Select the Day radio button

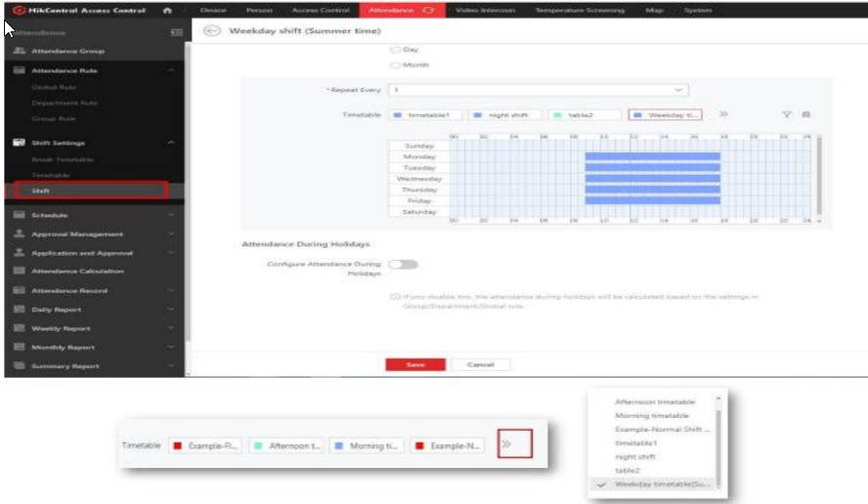pos(395,49)
